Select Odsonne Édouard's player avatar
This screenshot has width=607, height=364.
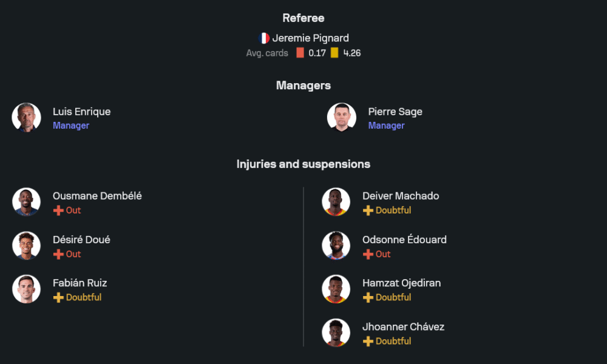click(x=336, y=246)
